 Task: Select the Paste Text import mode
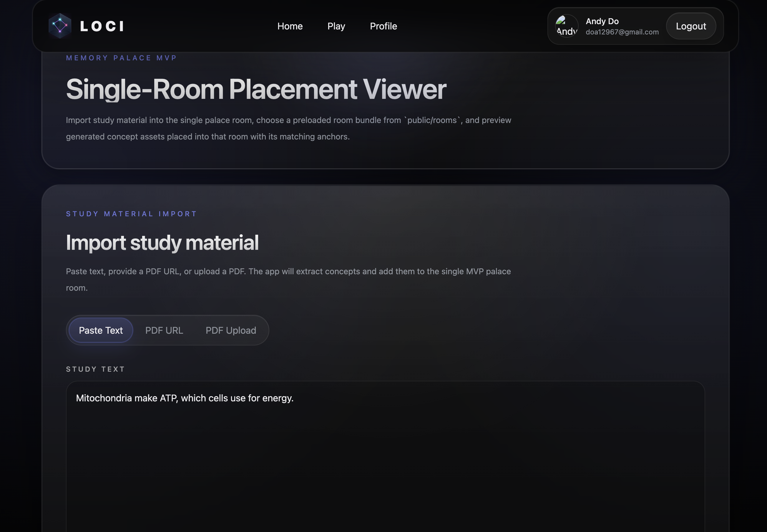pos(101,330)
